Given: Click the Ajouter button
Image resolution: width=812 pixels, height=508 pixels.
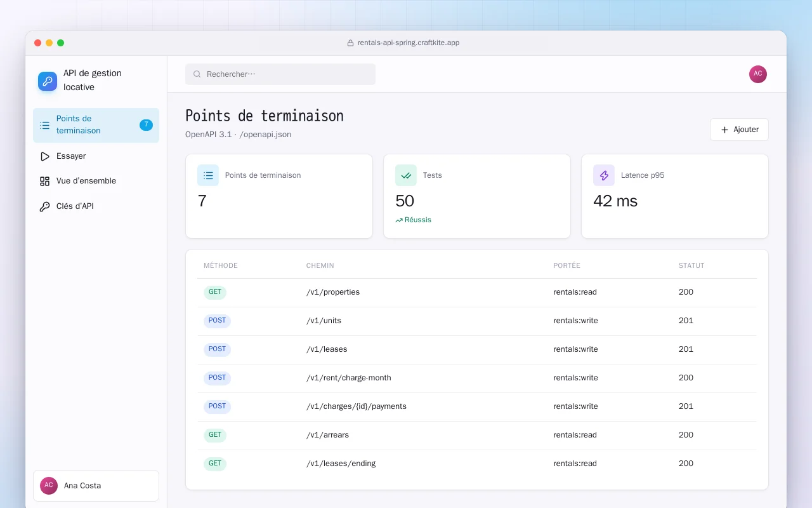Looking at the screenshot, I should pos(739,130).
